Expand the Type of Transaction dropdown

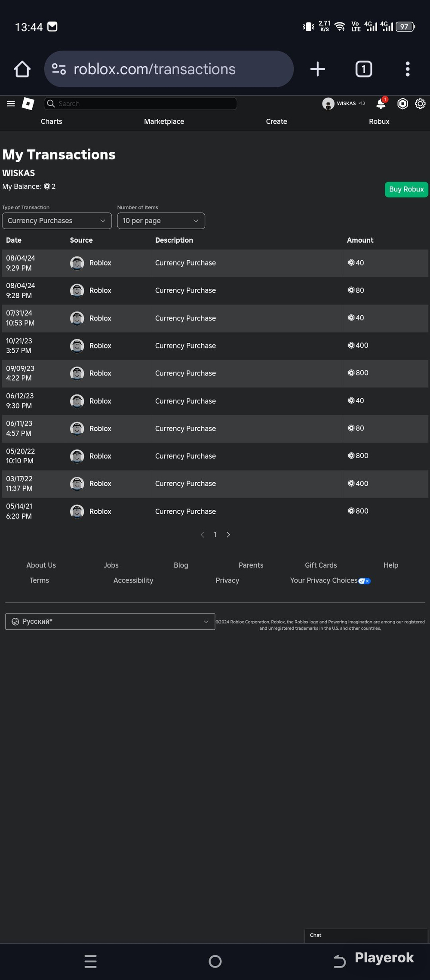pos(57,221)
